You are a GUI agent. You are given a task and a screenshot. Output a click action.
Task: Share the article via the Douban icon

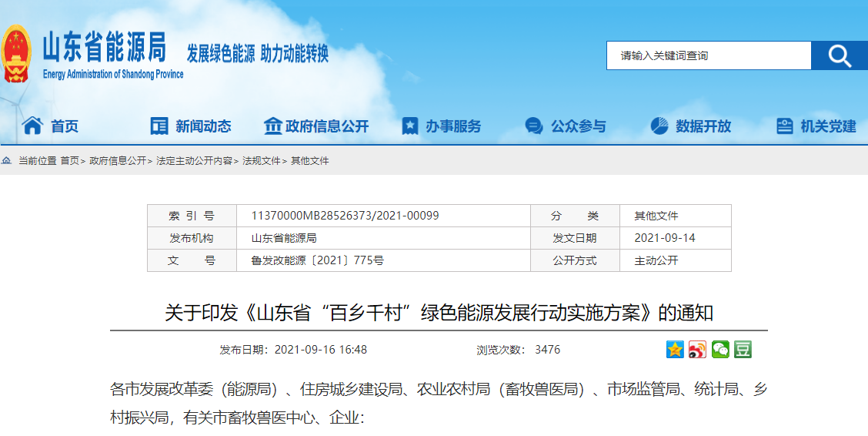pos(743,350)
